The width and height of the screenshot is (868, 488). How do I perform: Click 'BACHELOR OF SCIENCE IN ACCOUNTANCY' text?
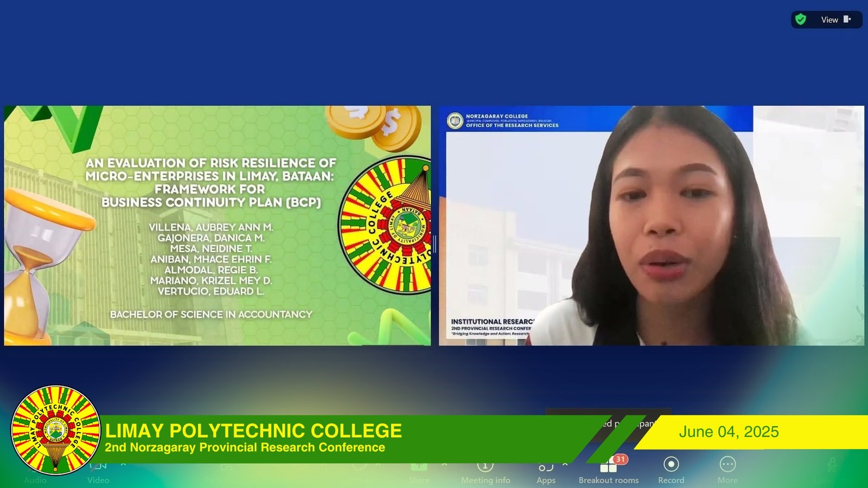click(211, 314)
